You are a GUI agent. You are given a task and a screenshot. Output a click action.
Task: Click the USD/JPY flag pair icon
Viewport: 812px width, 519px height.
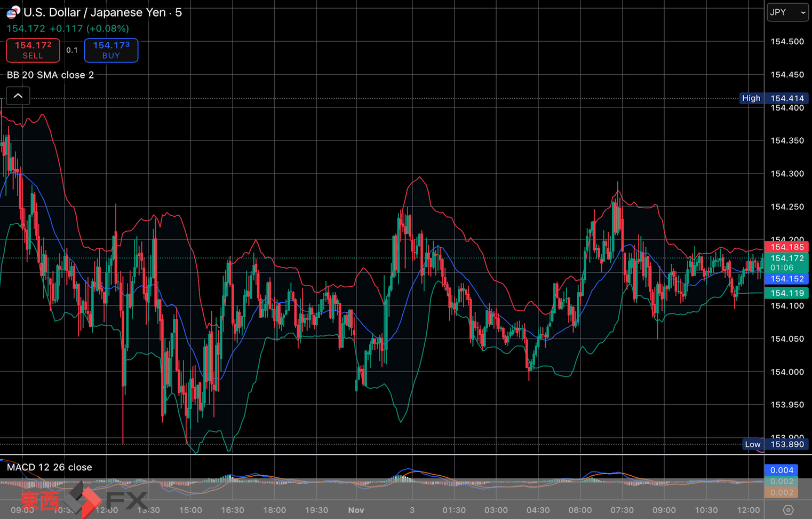pyautogui.click(x=13, y=12)
